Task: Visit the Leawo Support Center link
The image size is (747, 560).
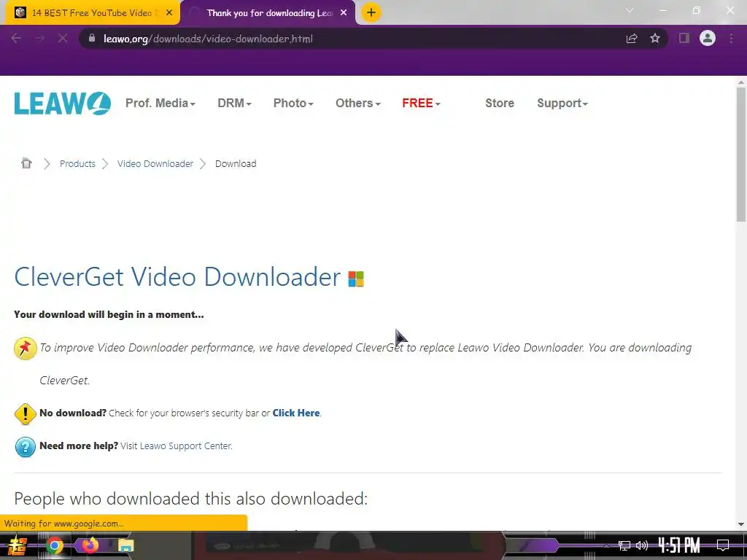Action: pyautogui.click(x=186, y=446)
